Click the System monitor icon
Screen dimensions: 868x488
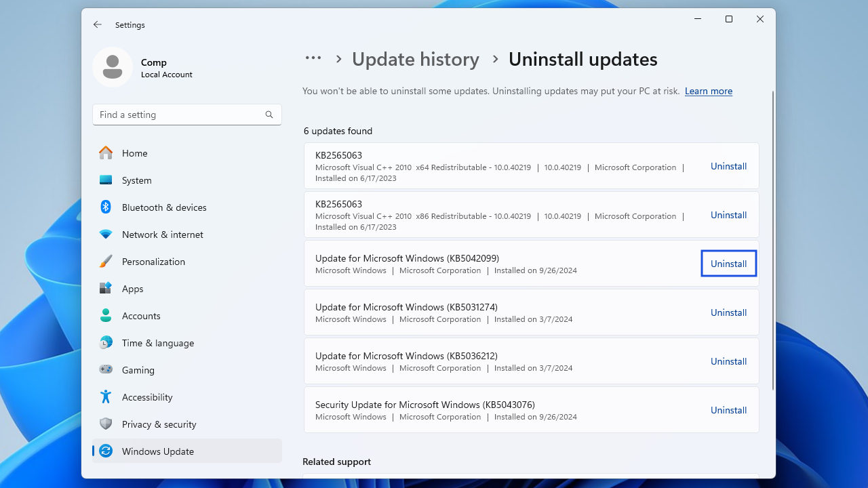[x=106, y=180]
